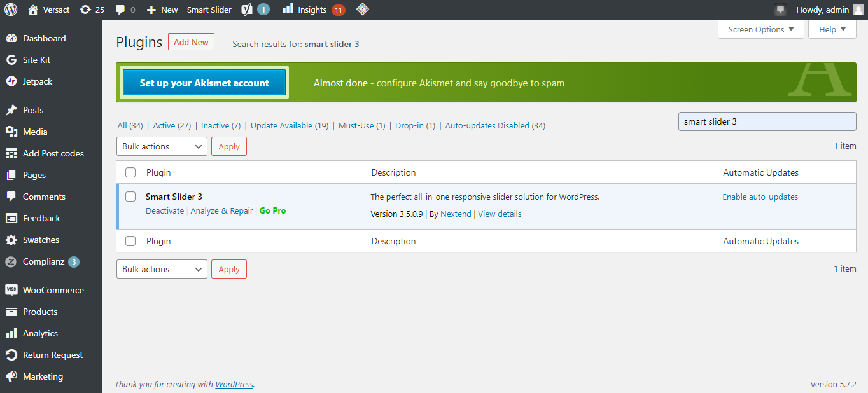Open the comments bubble in admin bar

120,10
